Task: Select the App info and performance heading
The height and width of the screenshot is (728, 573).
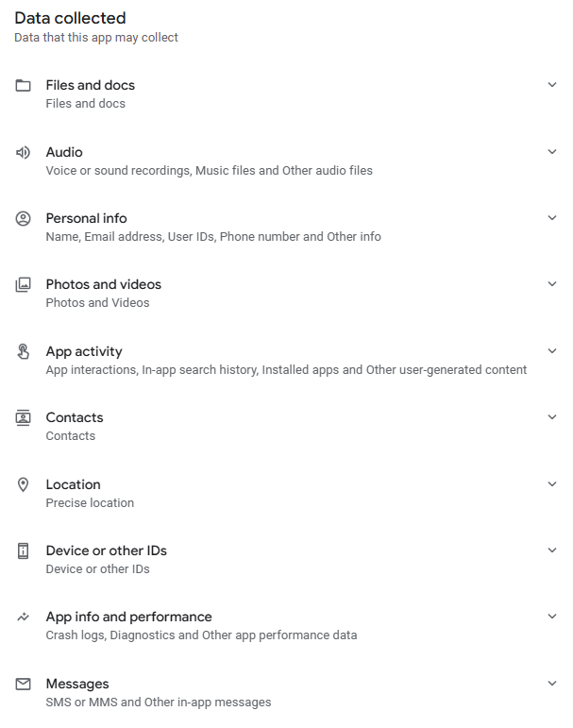Action: [x=128, y=617]
